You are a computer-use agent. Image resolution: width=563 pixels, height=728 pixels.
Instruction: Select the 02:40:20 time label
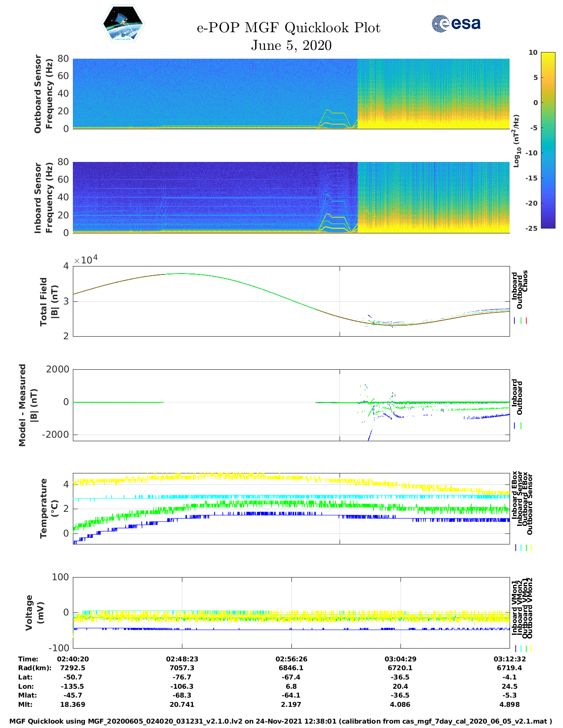(x=73, y=659)
